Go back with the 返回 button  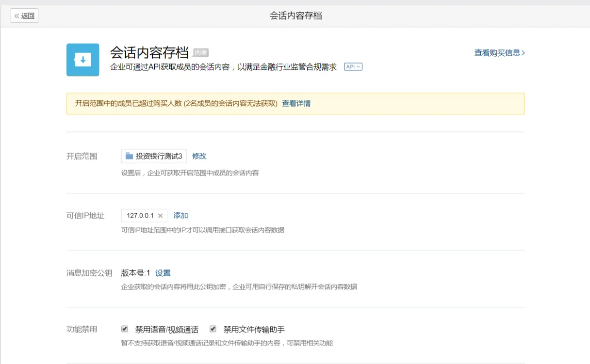pyautogui.click(x=24, y=16)
